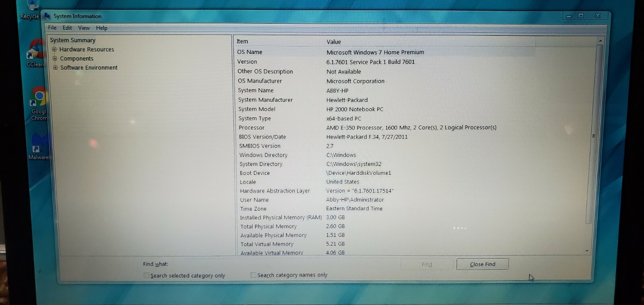644x305 pixels.
Task: Expand the Components tree node
Action: 55,58
